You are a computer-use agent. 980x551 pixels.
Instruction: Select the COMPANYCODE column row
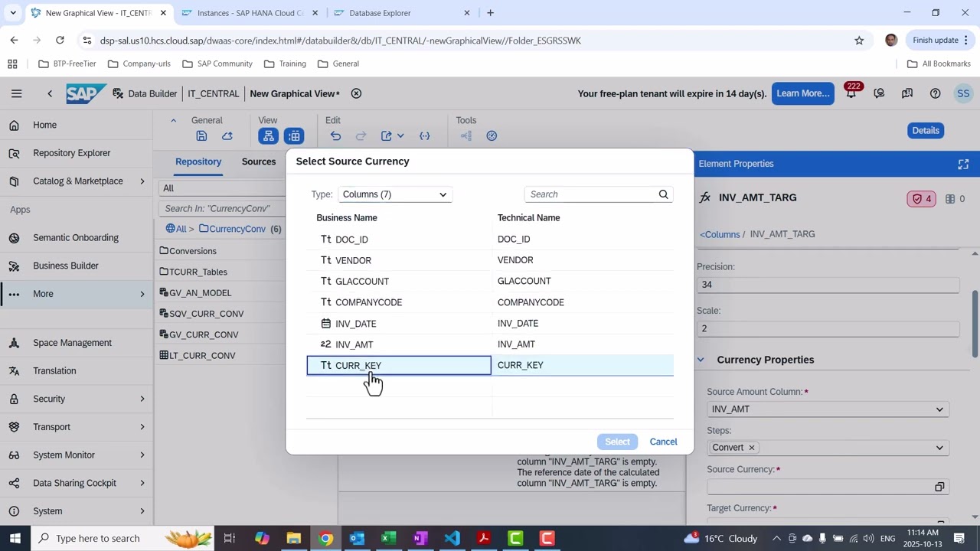click(490, 302)
